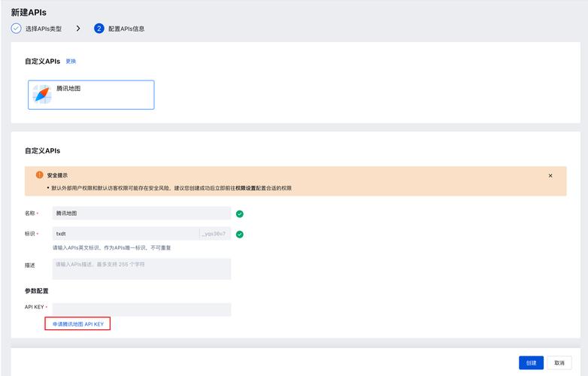Click the 参数配置 section heading
This screenshot has width=588, height=376.
(x=36, y=290)
